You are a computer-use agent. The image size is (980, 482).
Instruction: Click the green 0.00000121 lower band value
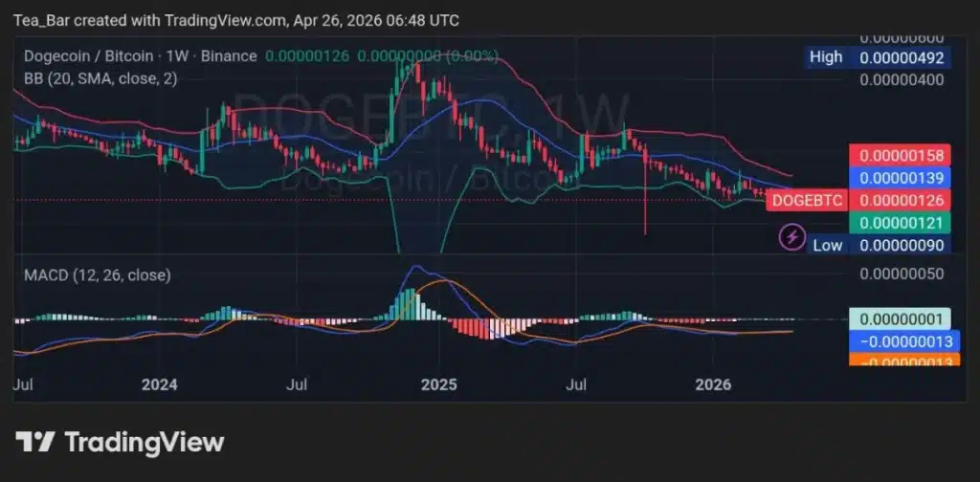click(900, 223)
